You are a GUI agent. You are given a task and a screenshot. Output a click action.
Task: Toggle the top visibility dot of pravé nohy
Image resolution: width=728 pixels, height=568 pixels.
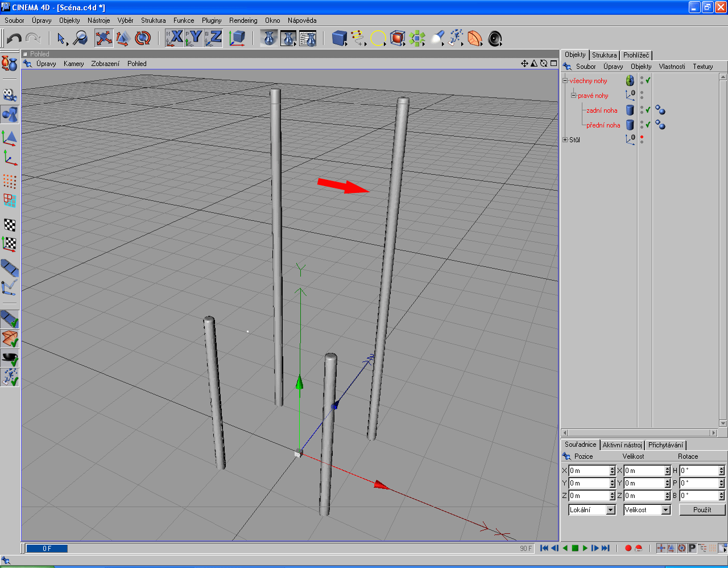coord(642,93)
